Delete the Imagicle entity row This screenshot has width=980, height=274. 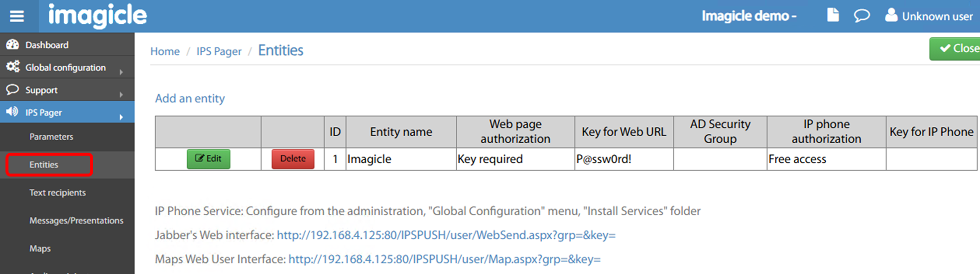click(x=293, y=159)
